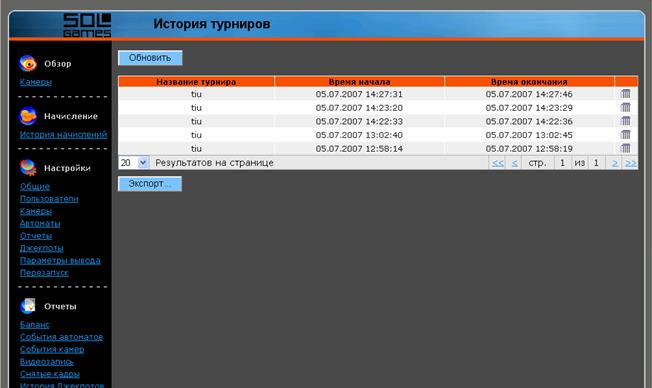Open Джекпоты settings link
This screenshot has height=388, width=652.
coord(42,248)
